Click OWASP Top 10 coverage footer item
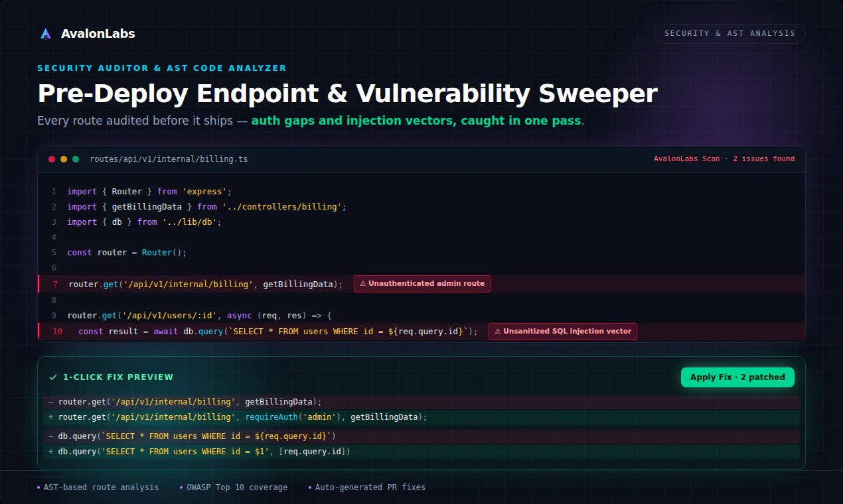Image resolution: width=843 pixels, height=504 pixels. coord(234,487)
